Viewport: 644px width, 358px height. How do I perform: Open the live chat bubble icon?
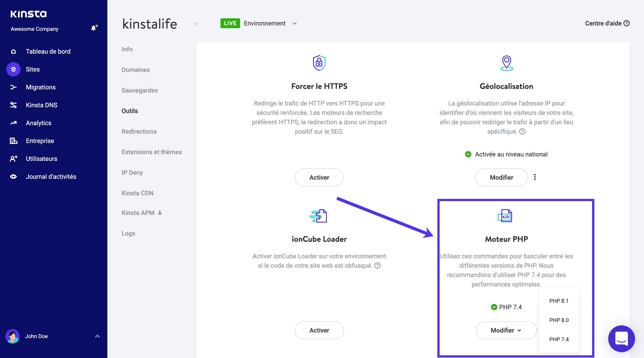pos(621,339)
